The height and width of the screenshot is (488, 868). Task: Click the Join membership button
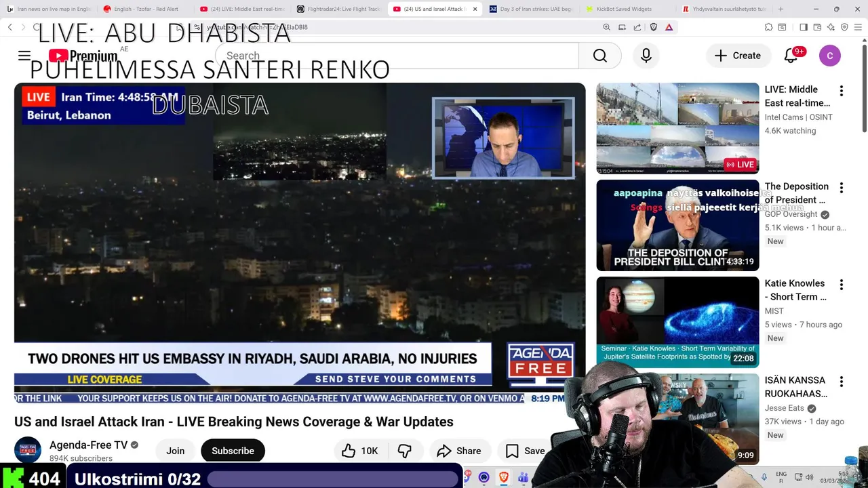pyautogui.click(x=176, y=451)
